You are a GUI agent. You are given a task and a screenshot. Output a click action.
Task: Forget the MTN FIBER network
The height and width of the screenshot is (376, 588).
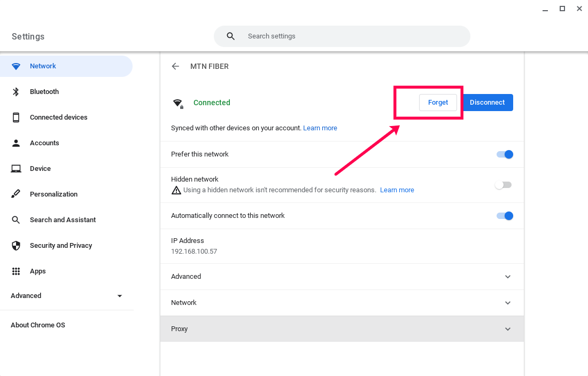click(438, 103)
